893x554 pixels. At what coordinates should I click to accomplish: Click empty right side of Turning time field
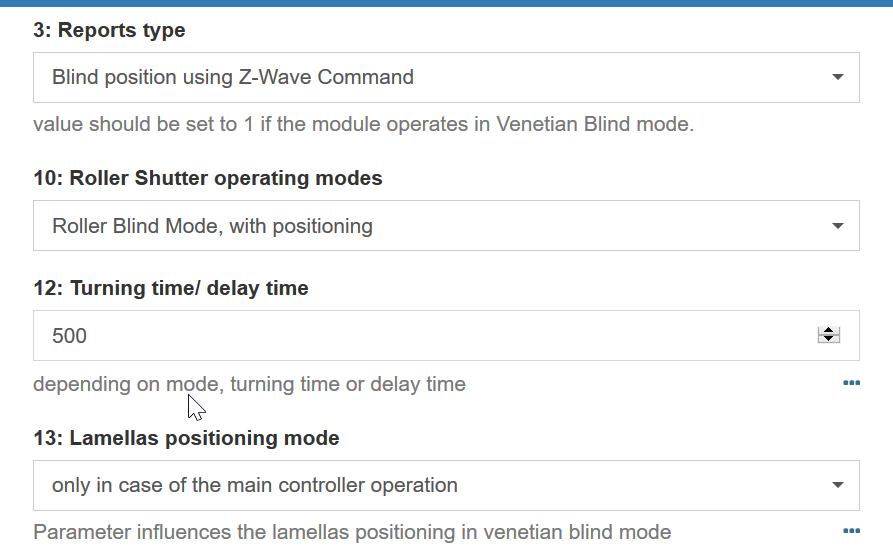click(x=700, y=336)
